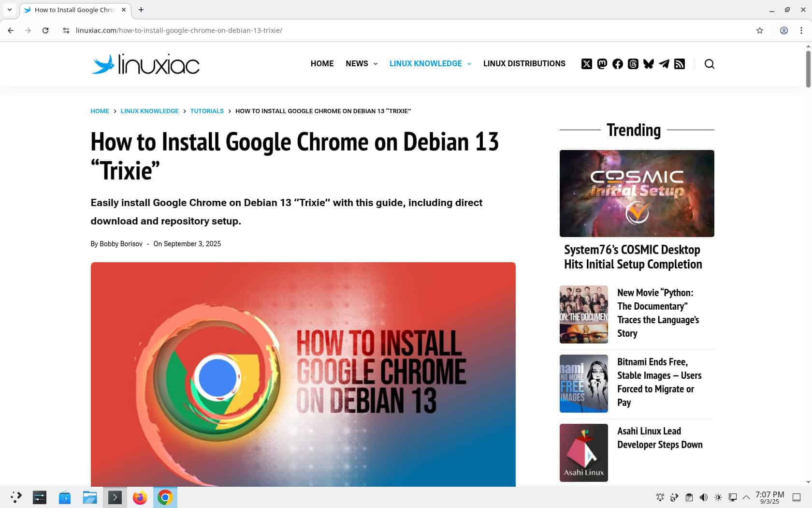
Task: Open the site search magnifier icon
Action: 710,63
